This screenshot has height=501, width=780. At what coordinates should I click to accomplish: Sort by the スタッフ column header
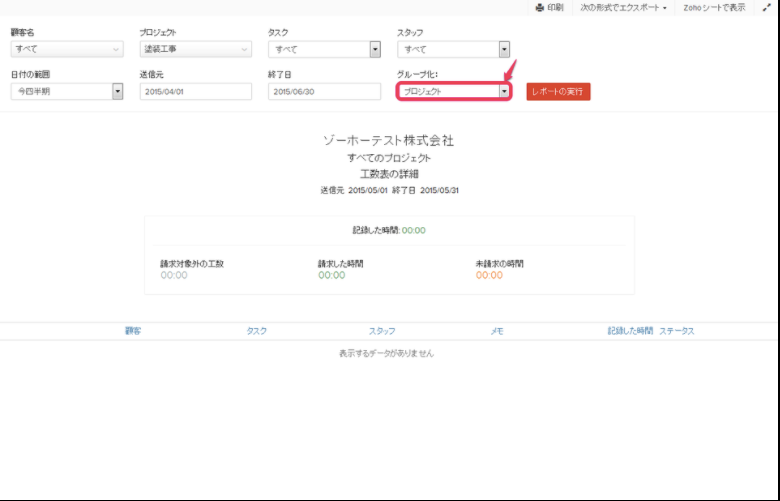382,331
